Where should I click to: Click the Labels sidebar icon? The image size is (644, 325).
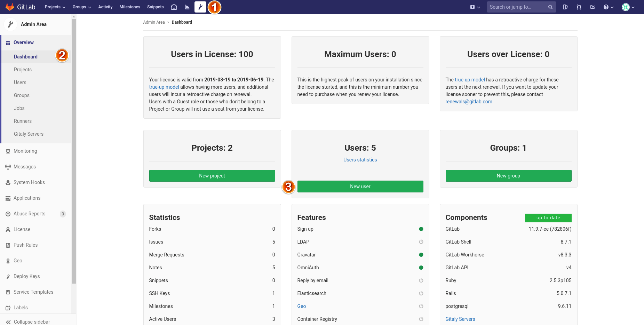click(8, 308)
